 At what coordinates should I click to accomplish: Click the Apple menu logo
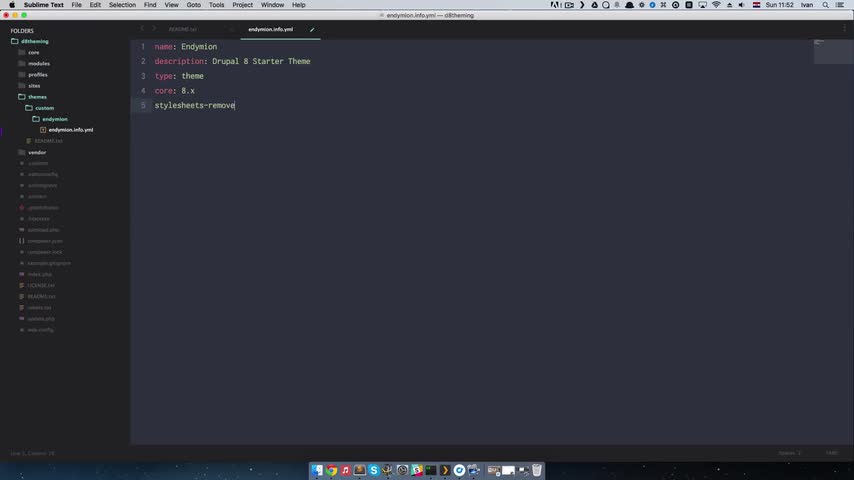(x=11, y=5)
